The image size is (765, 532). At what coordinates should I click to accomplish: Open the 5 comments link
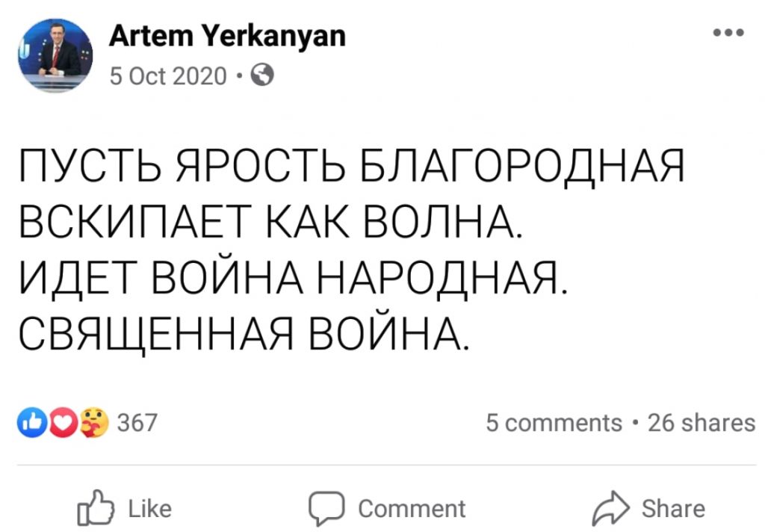click(x=554, y=423)
